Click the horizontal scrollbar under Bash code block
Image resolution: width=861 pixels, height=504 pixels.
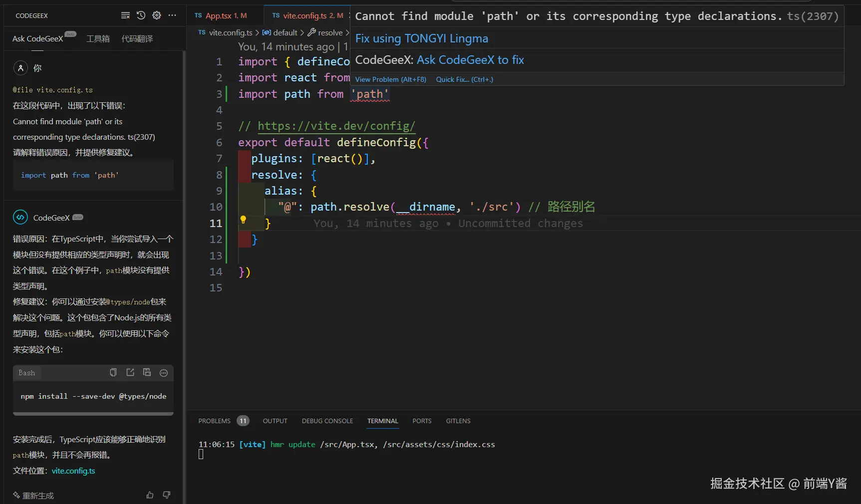93,414
